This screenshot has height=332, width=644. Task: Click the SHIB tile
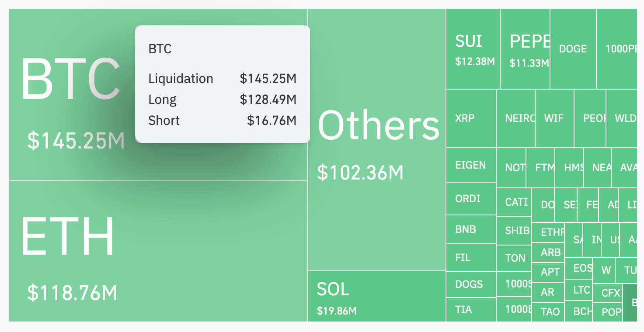click(514, 230)
